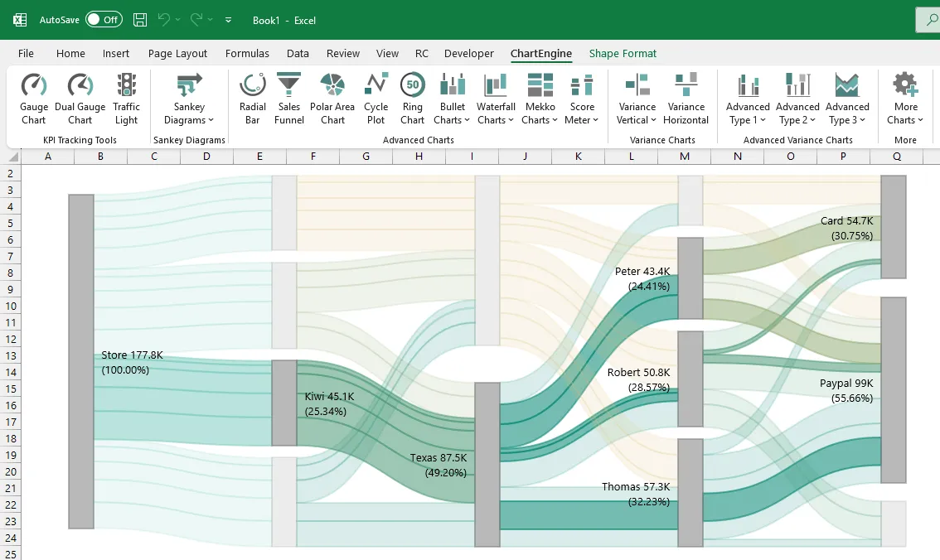Select the Cycle Plot chart icon
This screenshot has height=560, width=940.
pos(376,97)
